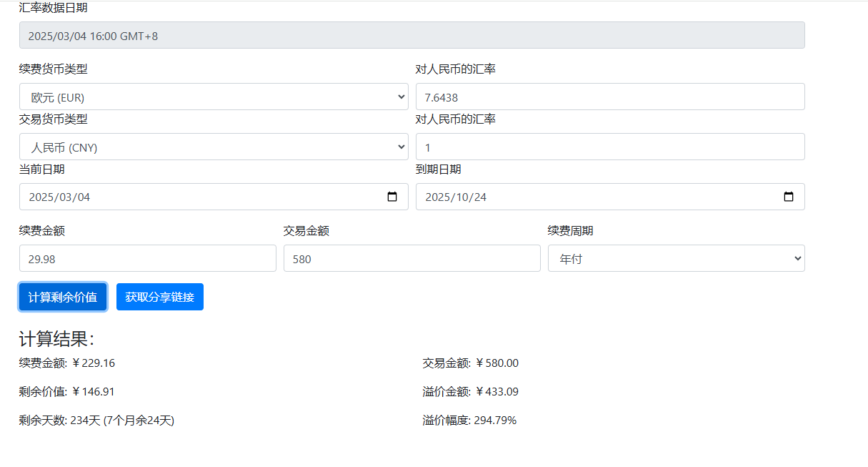Click the 计算剩余价值 button
Image resolution: width=868 pixels, height=467 pixels.
click(x=63, y=296)
